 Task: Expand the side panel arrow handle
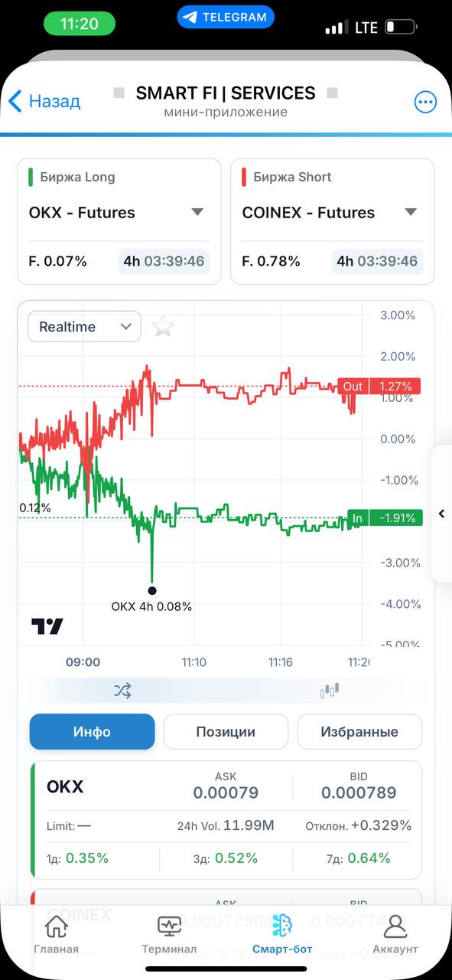click(x=441, y=514)
